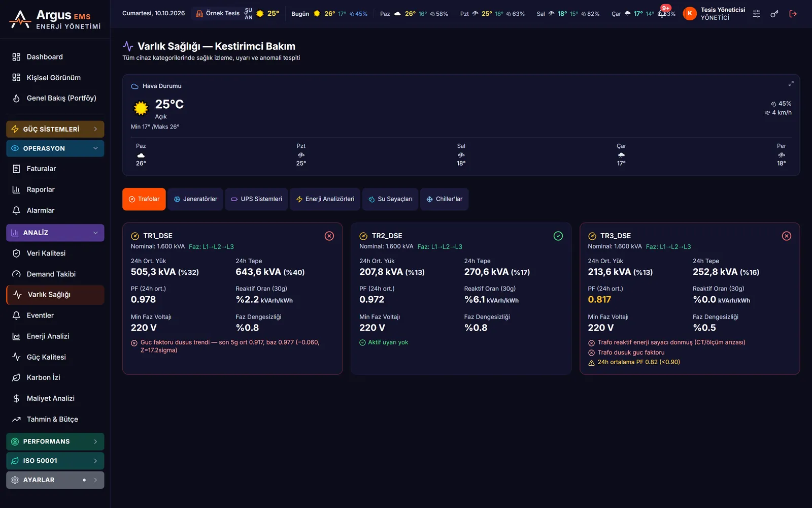Screen dimensions: 812x508
Task: Open Dashboard in the sidebar
Action: point(55,57)
